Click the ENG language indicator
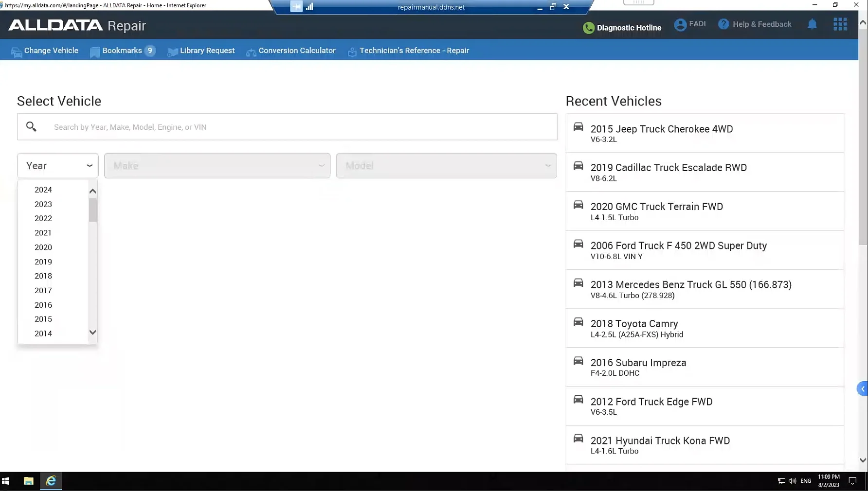This screenshot has height=491, width=868. pos(806,481)
